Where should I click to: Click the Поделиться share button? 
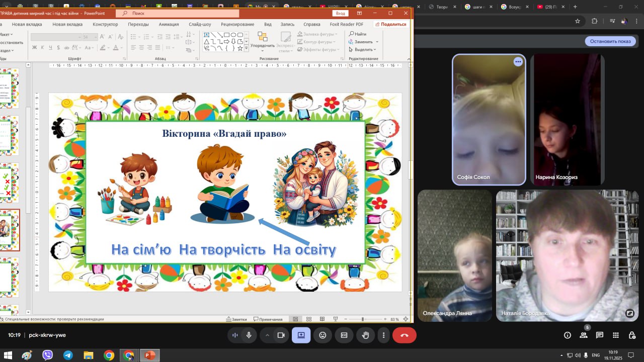(390, 24)
